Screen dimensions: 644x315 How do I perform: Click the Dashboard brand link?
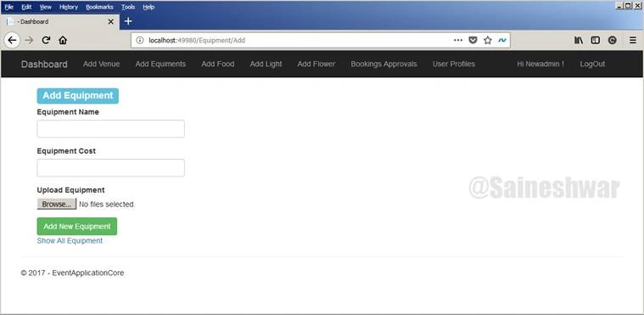click(x=44, y=65)
